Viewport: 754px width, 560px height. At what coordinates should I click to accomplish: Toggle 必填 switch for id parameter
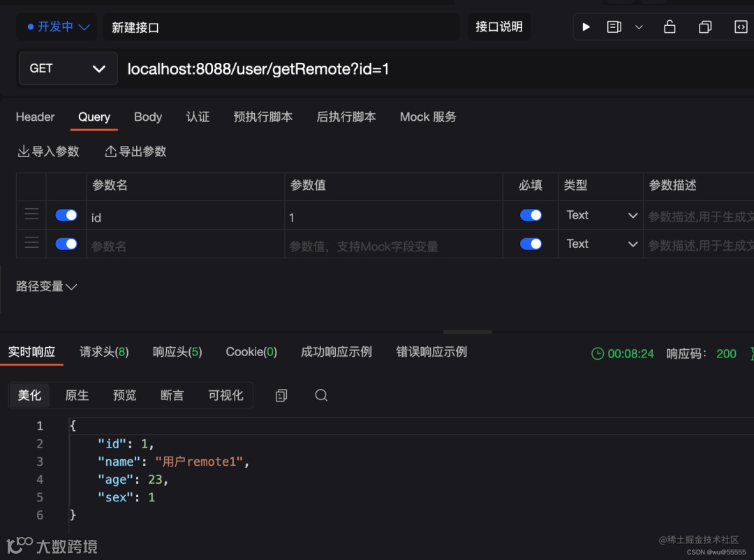pyautogui.click(x=531, y=215)
